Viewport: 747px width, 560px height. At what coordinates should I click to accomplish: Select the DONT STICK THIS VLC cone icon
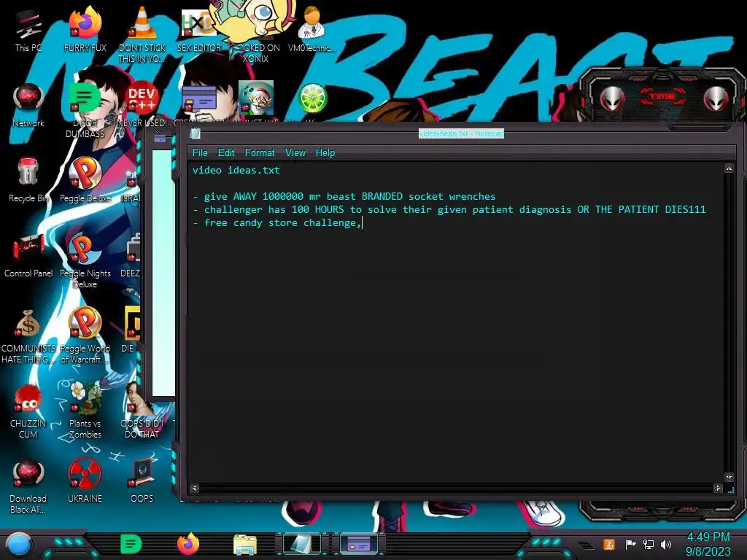[142, 34]
